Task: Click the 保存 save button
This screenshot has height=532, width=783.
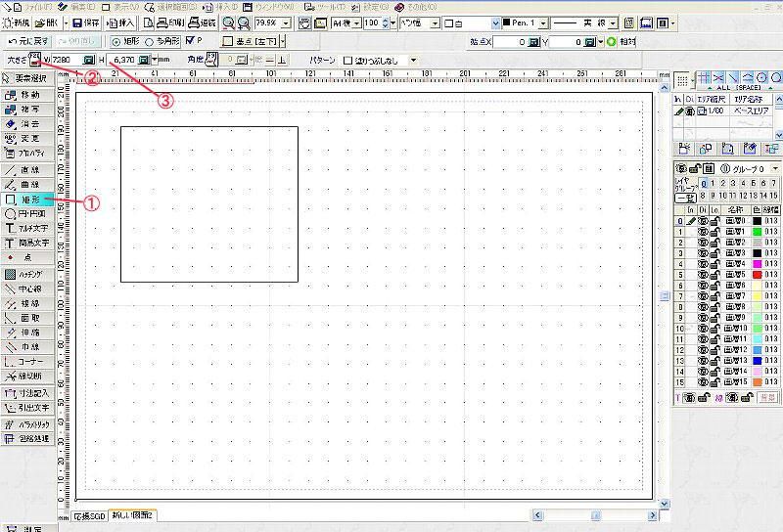Action: tap(85, 22)
